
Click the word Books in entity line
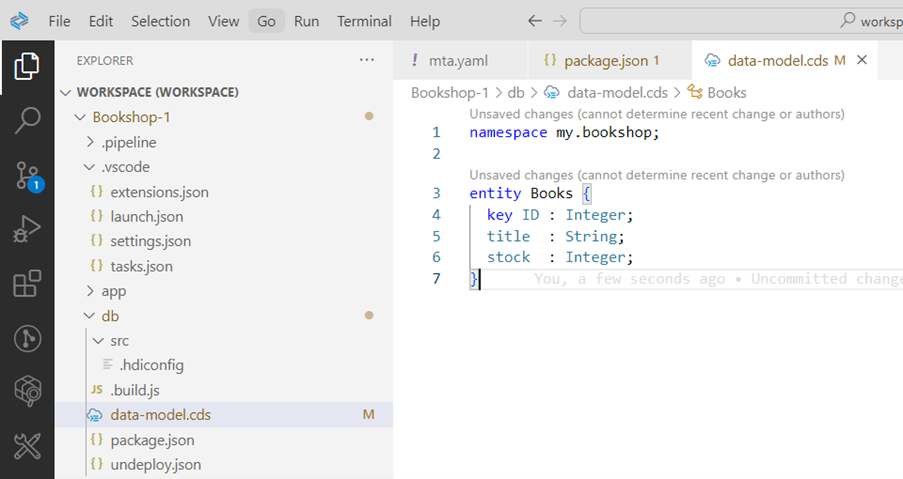click(x=551, y=193)
